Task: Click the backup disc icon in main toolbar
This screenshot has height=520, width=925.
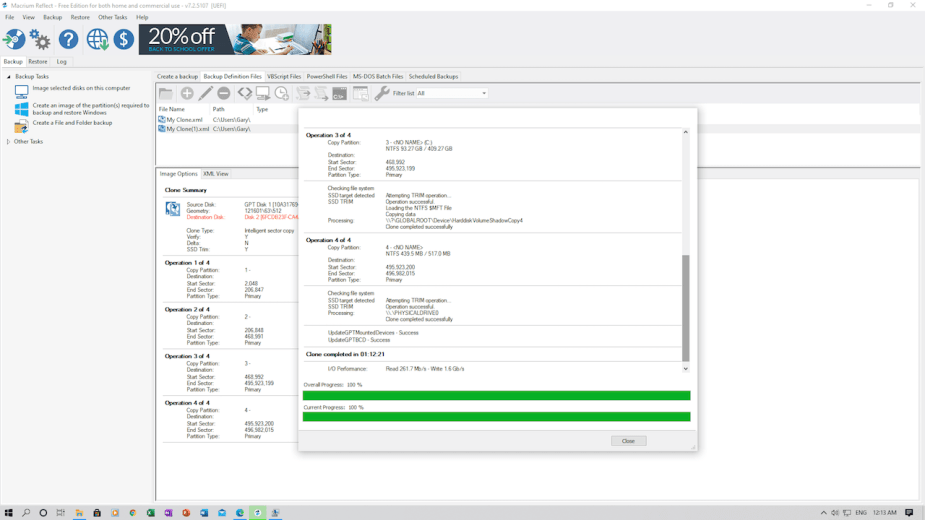Action: (x=14, y=39)
